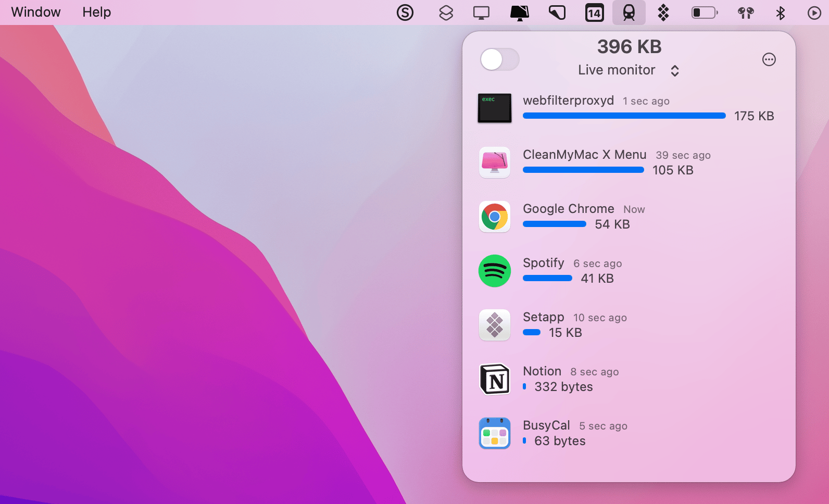Click the display monitor menu bar icon
Viewport: 829px width, 504px height.
tap(481, 12)
